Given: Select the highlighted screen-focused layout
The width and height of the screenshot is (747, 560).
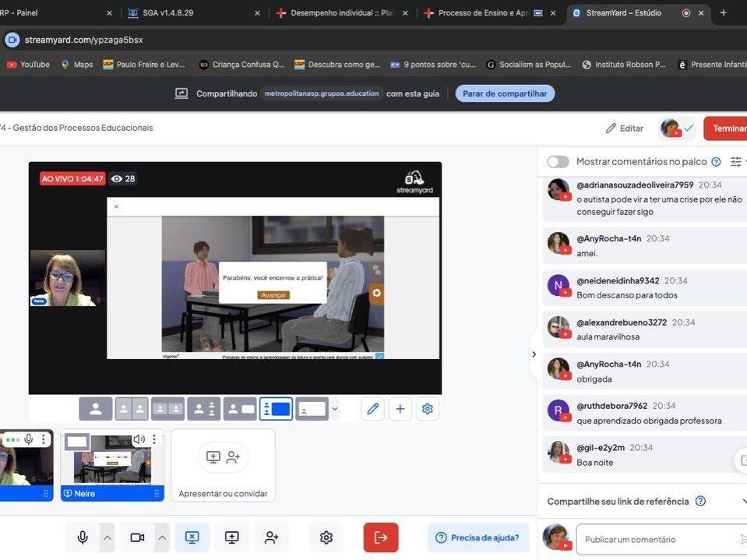Looking at the screenshot, I should point(277,409).
